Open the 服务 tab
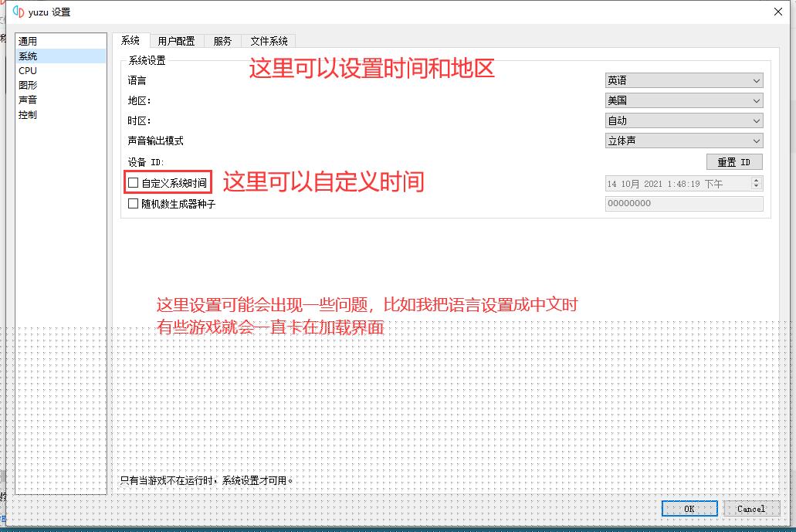 [222, 41]
